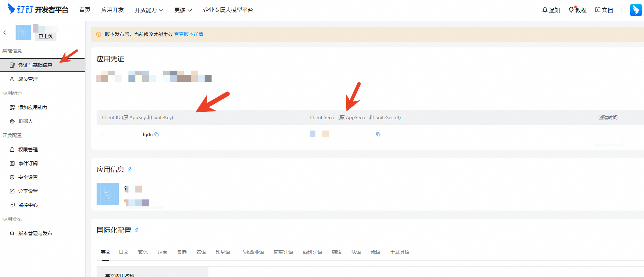
Task: Copy the Client ID value
Action: point(156,134)
